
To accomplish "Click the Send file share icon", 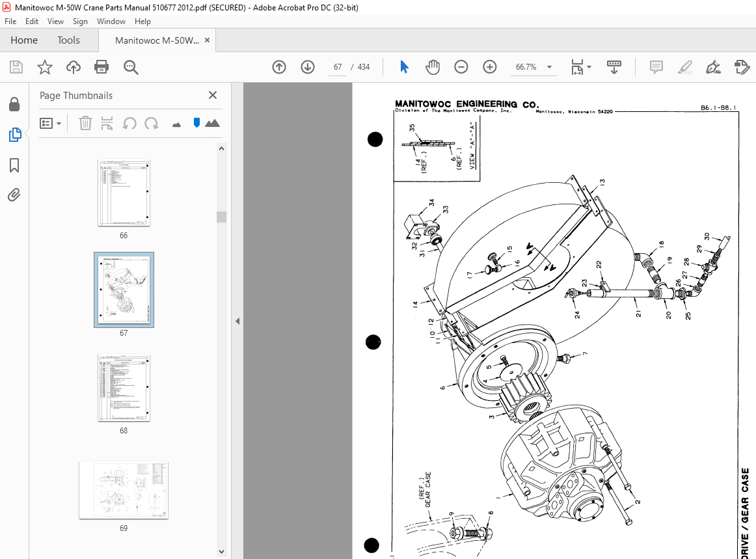I will click(x=742, y=67).
